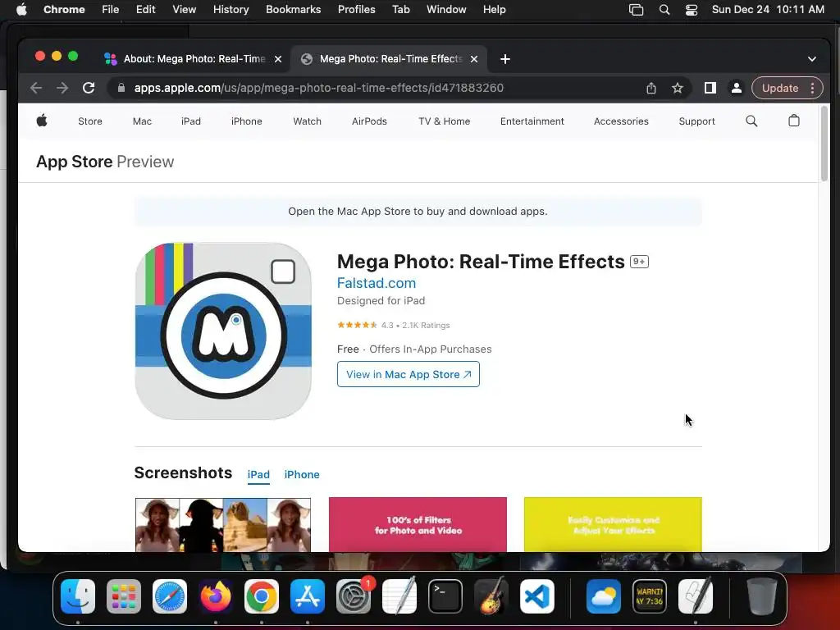Open Visual Studio Code from the Dock
This screenshot has width=840, height=630.
pos(536,596)
